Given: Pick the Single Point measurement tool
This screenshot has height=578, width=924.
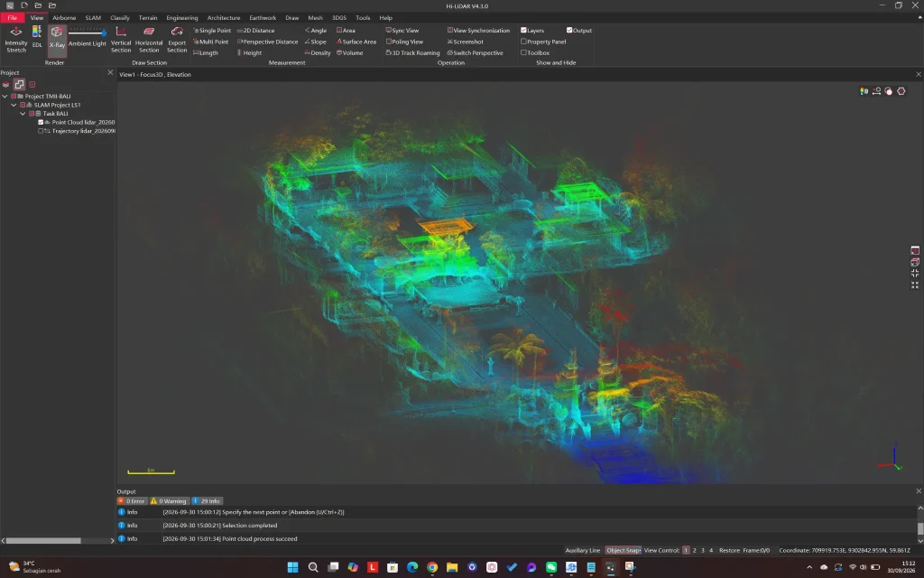Looking at the screenshot, I should [x=212, y=30].
